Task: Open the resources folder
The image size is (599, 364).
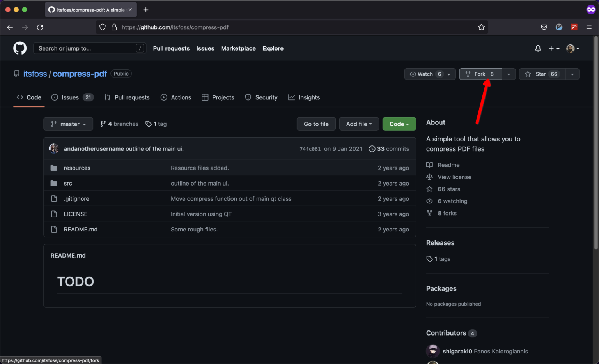Action: pos(77,168)
